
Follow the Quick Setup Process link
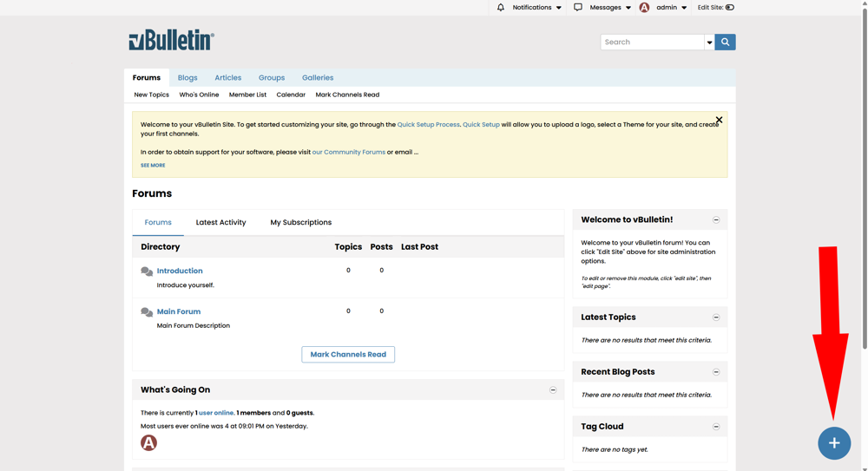point(429,125)
